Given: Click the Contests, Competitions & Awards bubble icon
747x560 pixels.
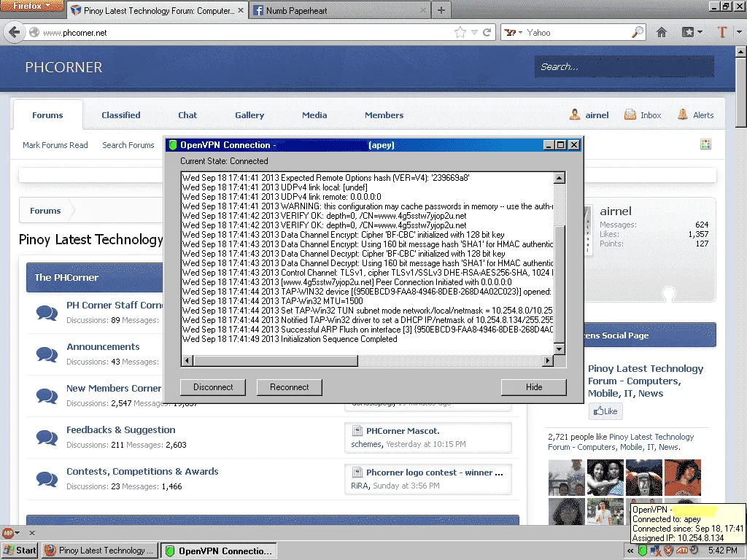Looking at the screenshot, I should coord(47,478).
